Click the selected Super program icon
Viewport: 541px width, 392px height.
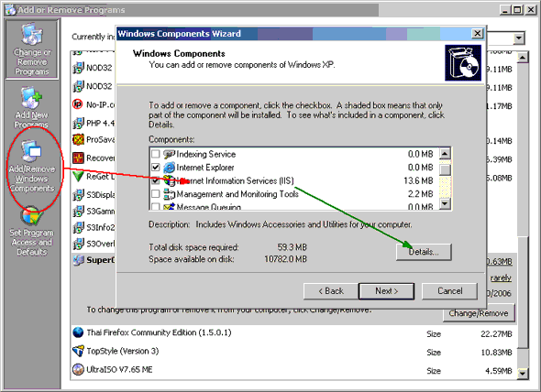click(78, 260)
